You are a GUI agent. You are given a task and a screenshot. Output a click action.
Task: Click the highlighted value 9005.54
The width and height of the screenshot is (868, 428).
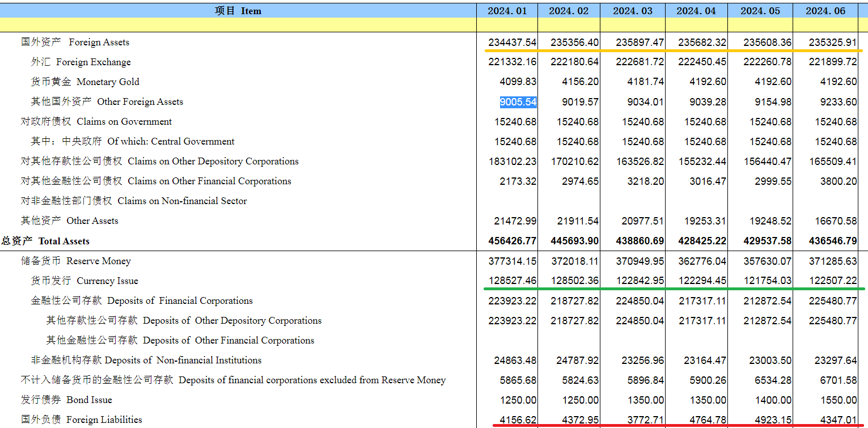[x=518, y=102]
